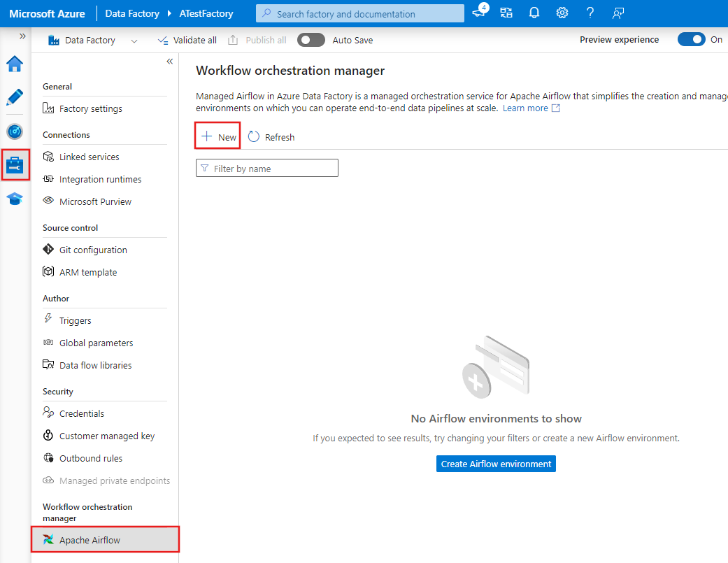Click the Microsoft Purview eye icon
This screenshot has height=563, width=728.
tap(48, 201)
